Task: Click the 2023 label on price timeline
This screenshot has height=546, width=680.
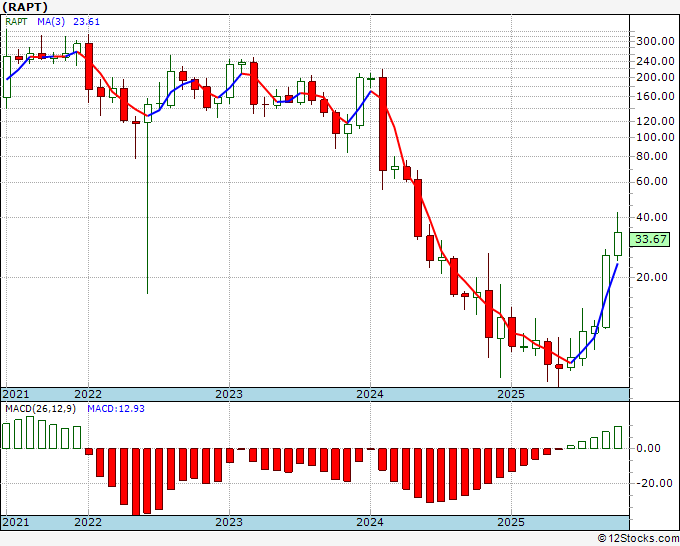Action: [x=229, y=394]
